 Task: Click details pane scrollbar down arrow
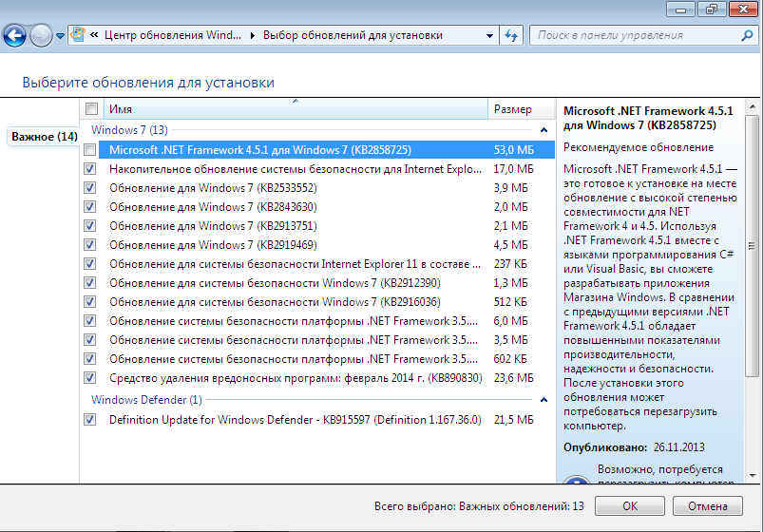tap(753, 476)
